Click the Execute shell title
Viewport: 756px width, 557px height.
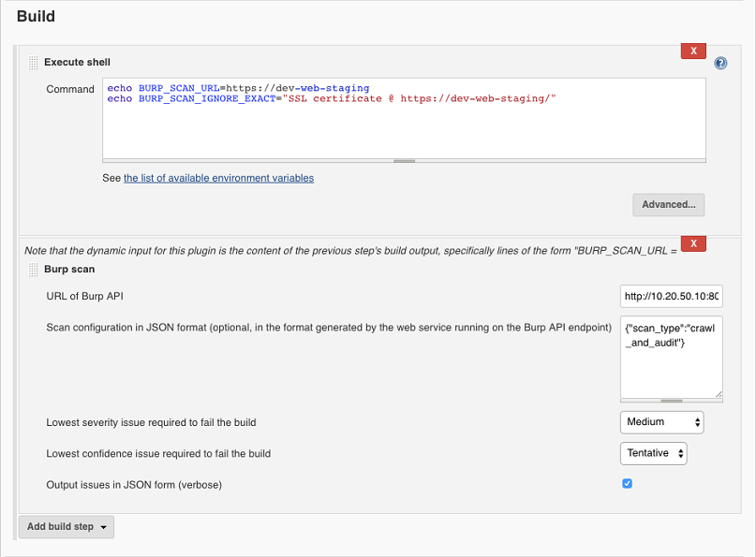click(x=77, y=62)
